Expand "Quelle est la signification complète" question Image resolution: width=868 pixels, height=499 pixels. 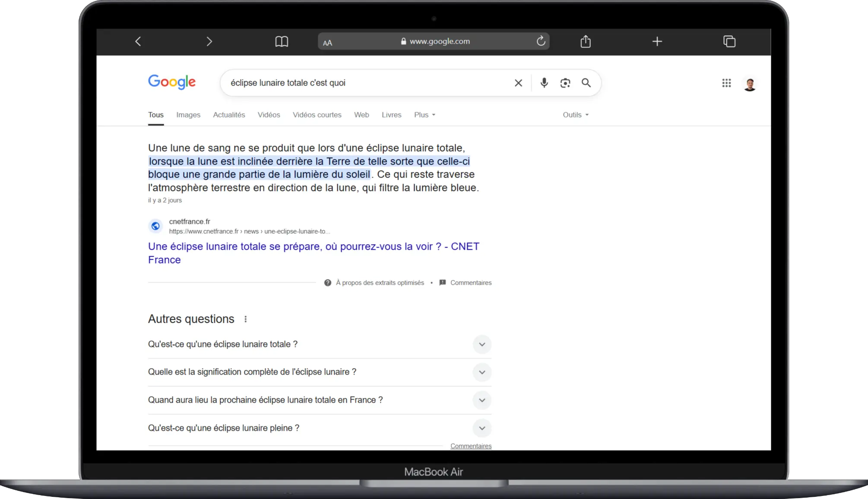(320, 372)
